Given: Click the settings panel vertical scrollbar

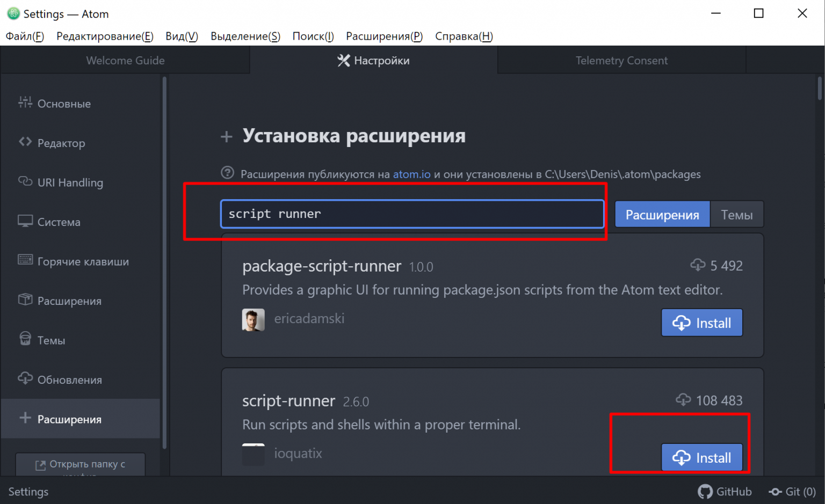Looking at the screenshot, I should pos(820,89).
